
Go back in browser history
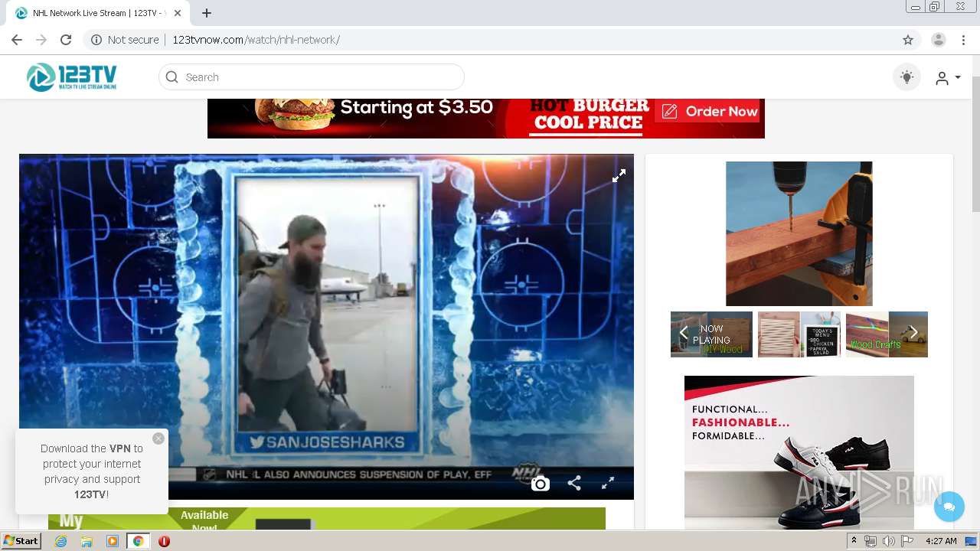click(x=17, y=40)
